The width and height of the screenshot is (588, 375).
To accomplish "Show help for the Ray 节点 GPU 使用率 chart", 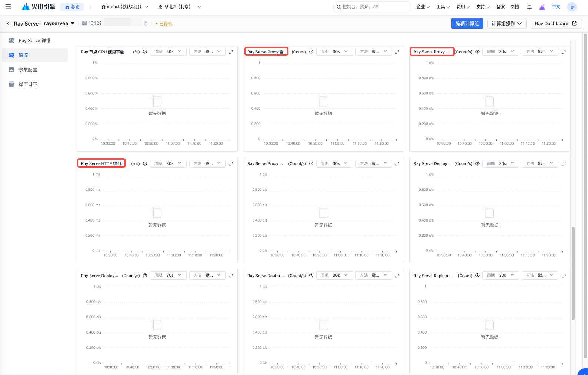I will 145,52.
